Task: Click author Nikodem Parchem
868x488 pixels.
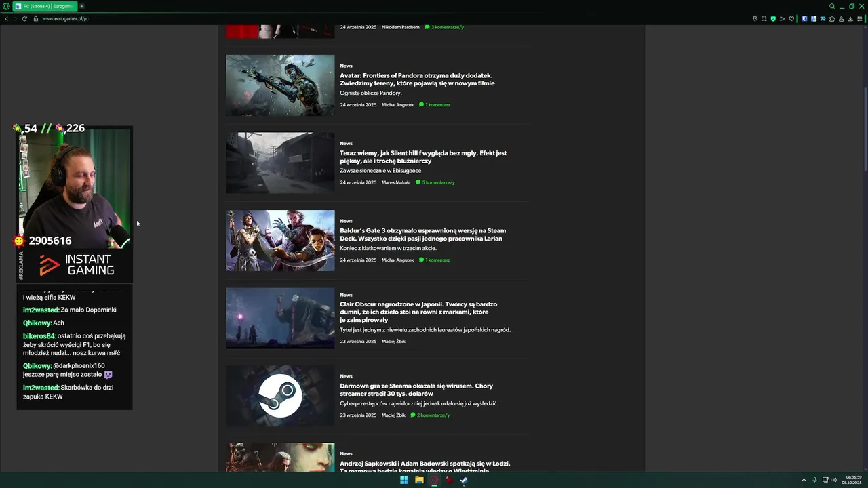Action: (401, 27)
